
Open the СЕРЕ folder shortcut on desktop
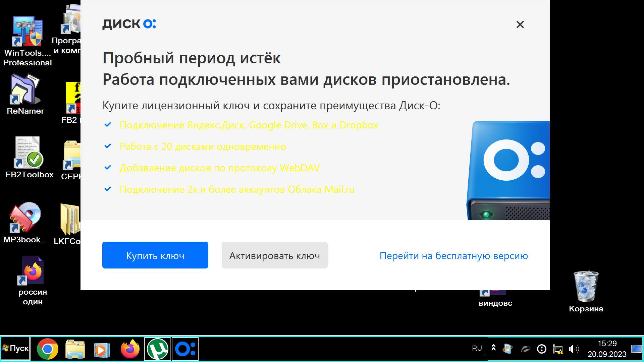pos(71,161)
